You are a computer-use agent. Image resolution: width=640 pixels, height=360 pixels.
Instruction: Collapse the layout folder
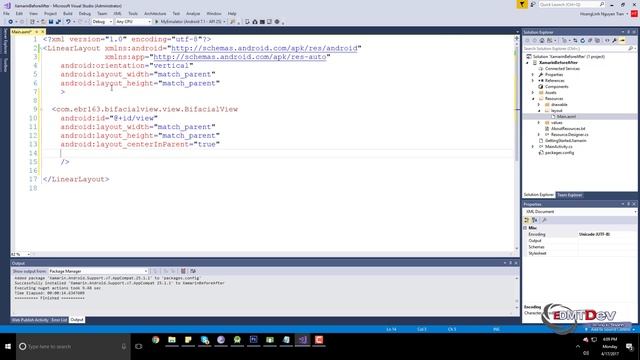[539, 111]
